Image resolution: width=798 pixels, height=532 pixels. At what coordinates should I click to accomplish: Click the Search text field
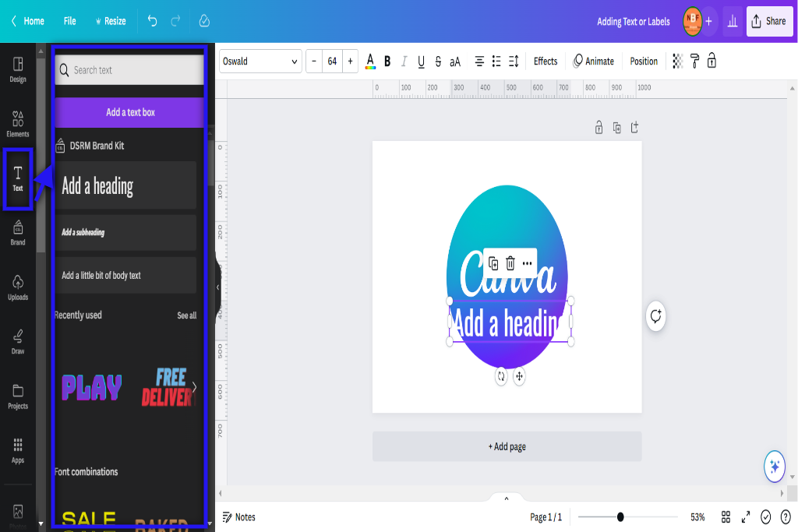coord(129,69)
